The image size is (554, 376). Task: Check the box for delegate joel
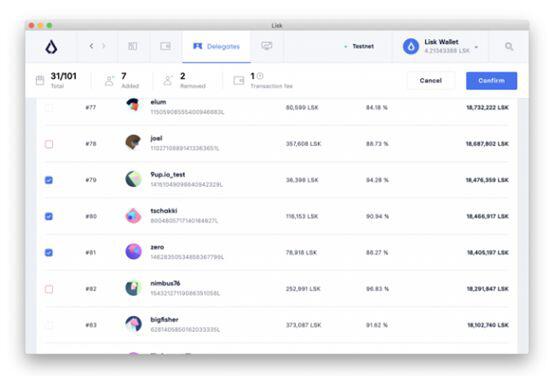[49, 144]
